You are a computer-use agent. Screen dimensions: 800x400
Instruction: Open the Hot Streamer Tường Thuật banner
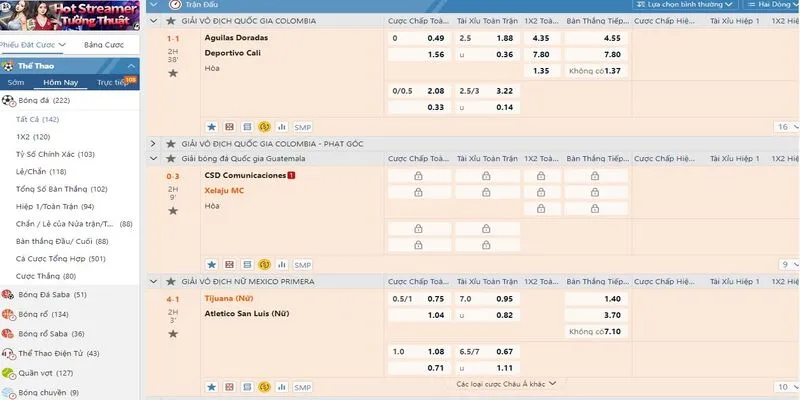(x=69, y=19)
